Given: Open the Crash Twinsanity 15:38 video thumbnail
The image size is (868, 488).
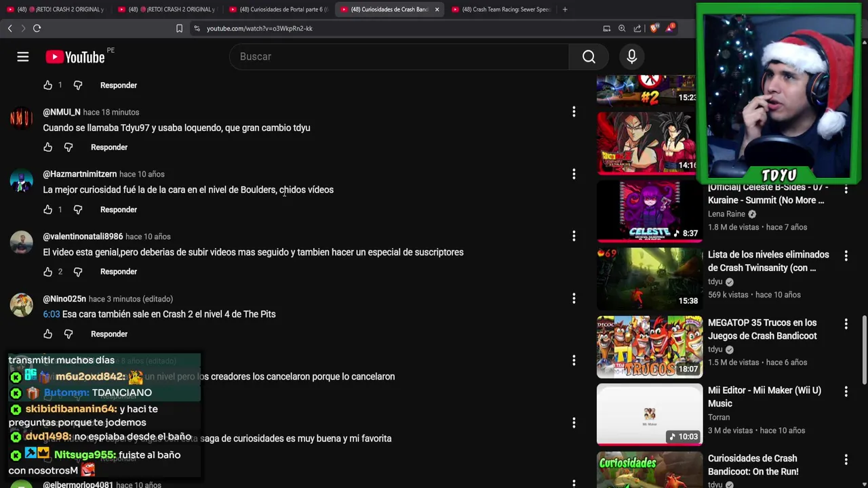Looking at the screenshot, I should click(650, 279).
